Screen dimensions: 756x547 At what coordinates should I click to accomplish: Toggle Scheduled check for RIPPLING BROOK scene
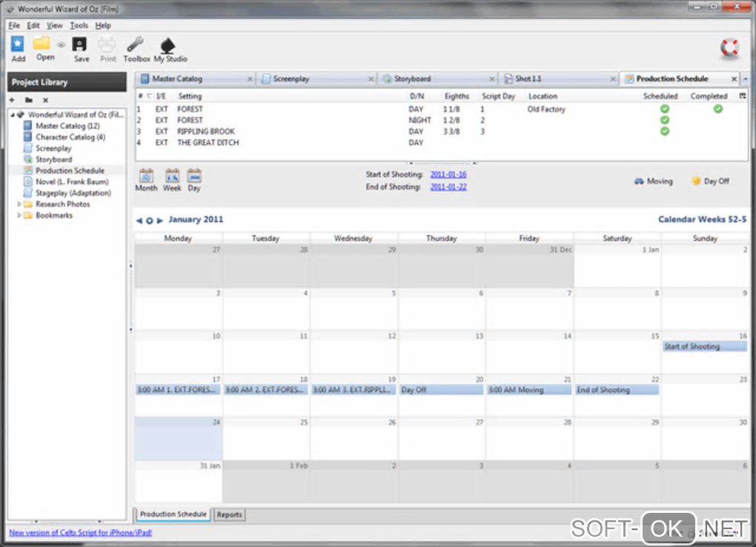[x=664, y=131]
